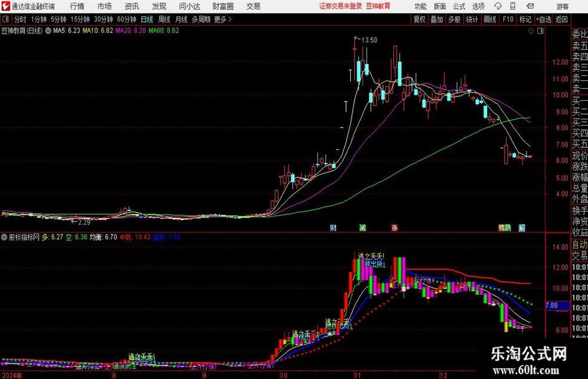Switch to 1分钟 period

coord(39,19)
